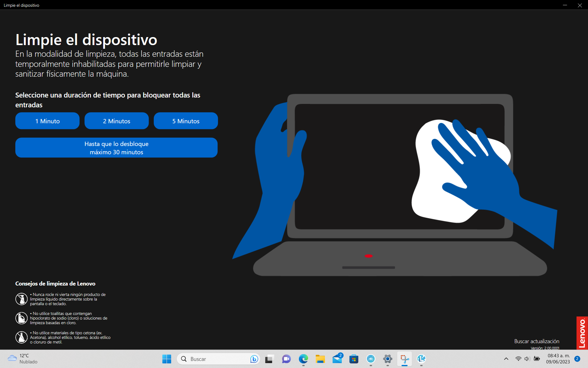The height and width of the screenshot is (368, 588).
Task: Choose the 2 Minutos lock duration
Action: coord(116,121)
